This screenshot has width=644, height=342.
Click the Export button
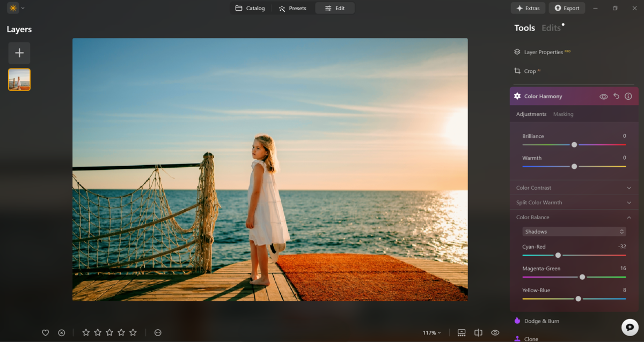[x=567, y=8]
